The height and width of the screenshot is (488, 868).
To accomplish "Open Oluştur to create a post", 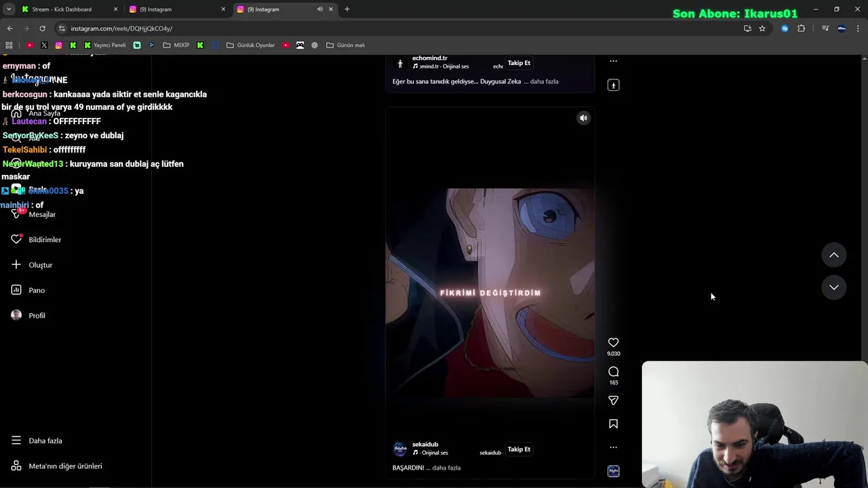I will click(33, 265).
